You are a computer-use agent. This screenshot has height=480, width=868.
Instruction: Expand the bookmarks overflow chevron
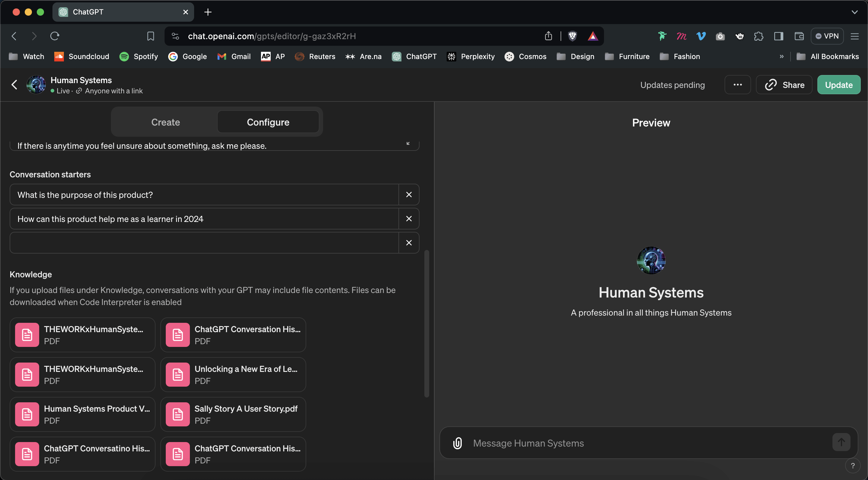pos(782,56)
